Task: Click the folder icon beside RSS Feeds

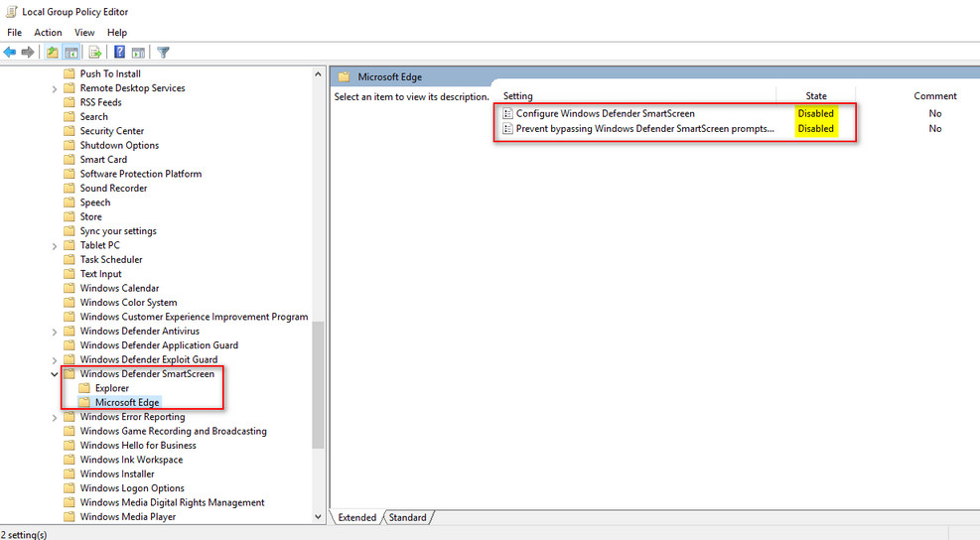Action: coord(70,102)
